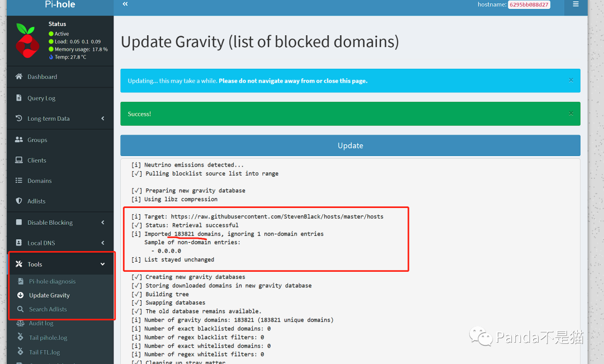Click the Pi-hole raspberry logo
Screen dimensions: 604x364
(27, 41)
